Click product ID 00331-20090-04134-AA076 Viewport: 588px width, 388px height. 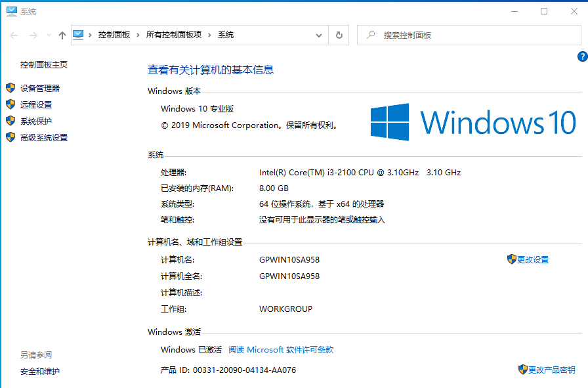pos(245,370)
